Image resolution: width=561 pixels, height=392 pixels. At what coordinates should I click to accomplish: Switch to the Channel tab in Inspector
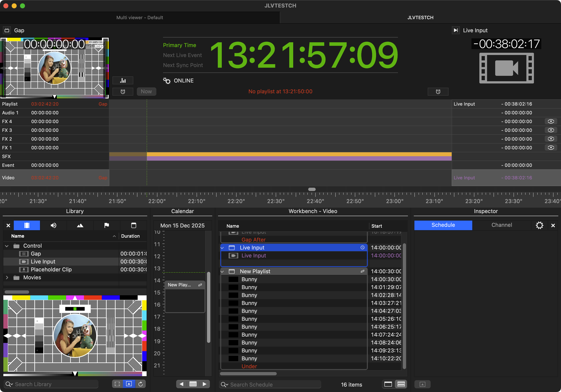click(501, 225)
